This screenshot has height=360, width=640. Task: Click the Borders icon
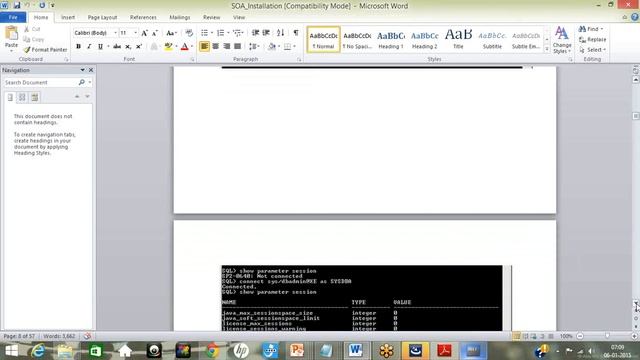click(287, 47)
